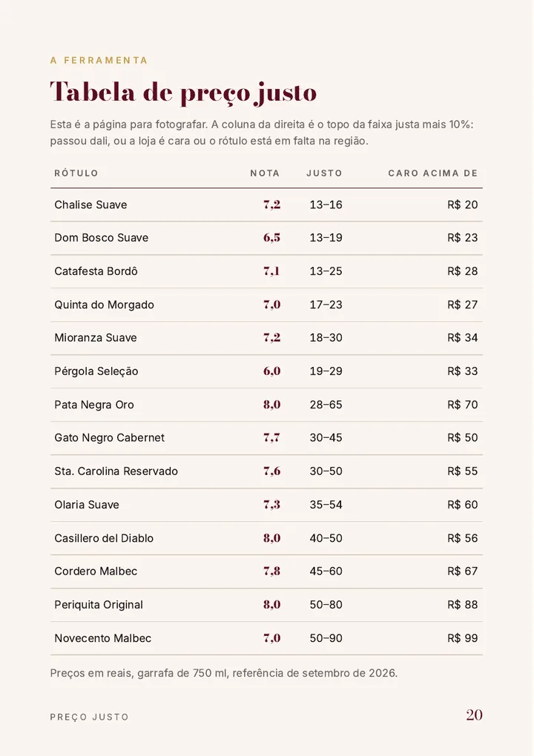The height and width of the screenshot is (756, 534).
Task: Click the Gato Negro Cabernet label
Action: [110, 438]
